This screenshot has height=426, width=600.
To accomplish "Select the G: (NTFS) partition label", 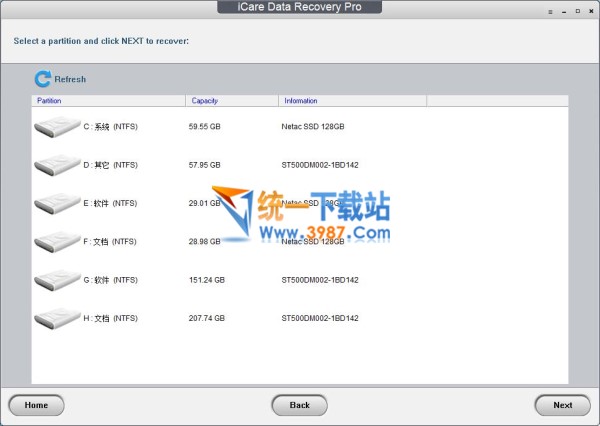I will (x=111, y=280).
